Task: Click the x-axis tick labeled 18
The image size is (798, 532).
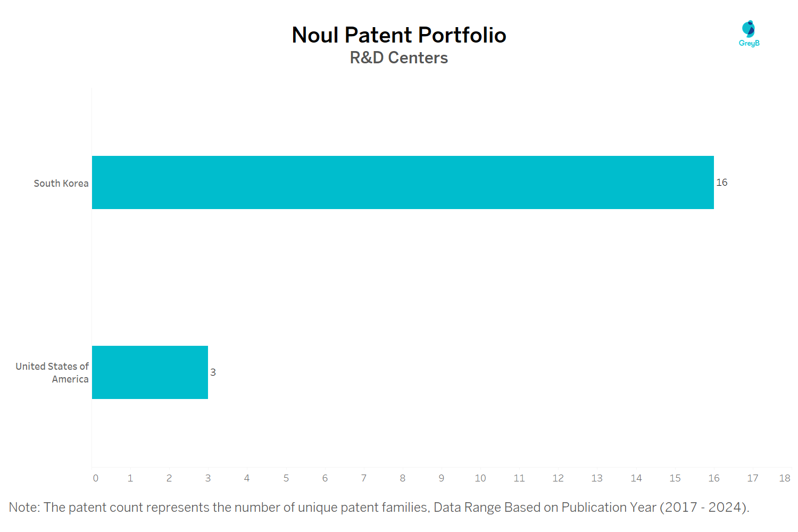Action: click(785, 478)
